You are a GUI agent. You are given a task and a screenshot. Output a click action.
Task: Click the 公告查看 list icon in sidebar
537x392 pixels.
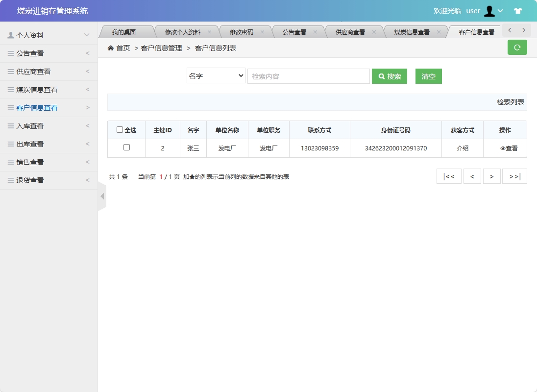[x=9, y=53]
